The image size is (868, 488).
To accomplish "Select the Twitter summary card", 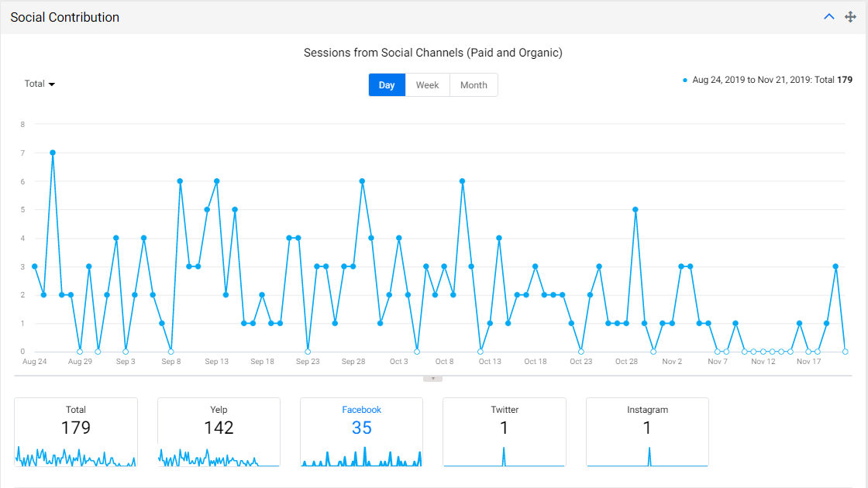I will (505, 432).
